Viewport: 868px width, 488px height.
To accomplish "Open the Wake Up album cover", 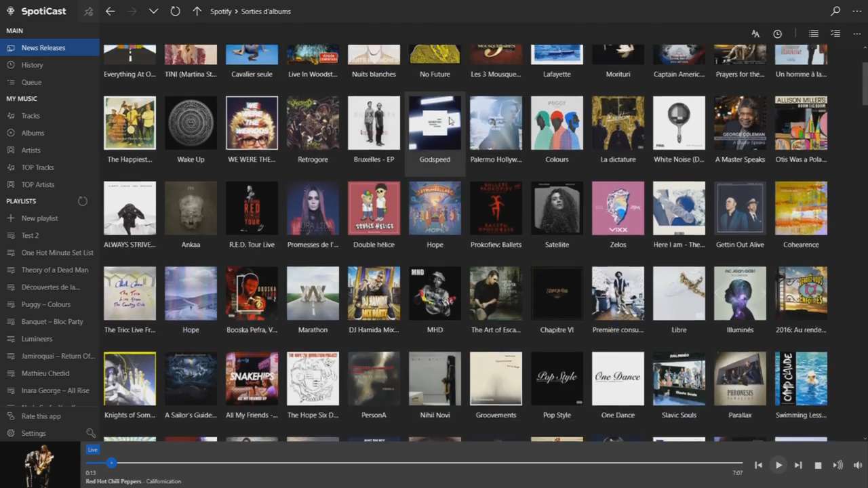I will (x=191, y=123).
